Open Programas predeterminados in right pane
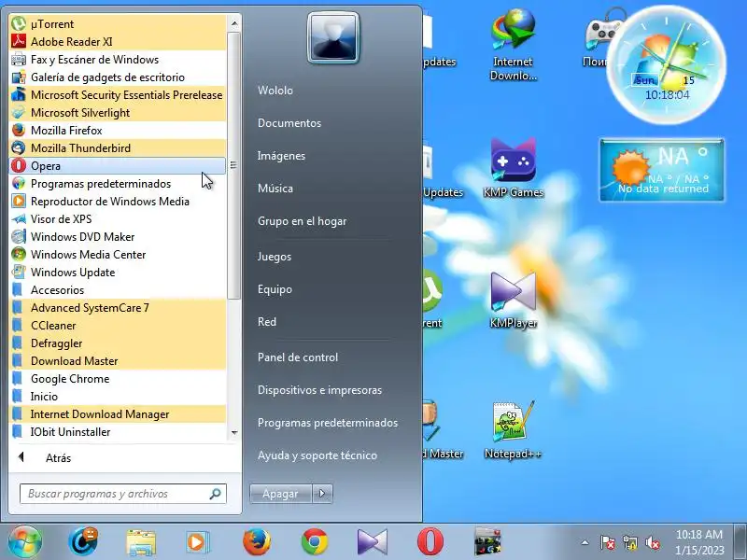 (328, 423)
